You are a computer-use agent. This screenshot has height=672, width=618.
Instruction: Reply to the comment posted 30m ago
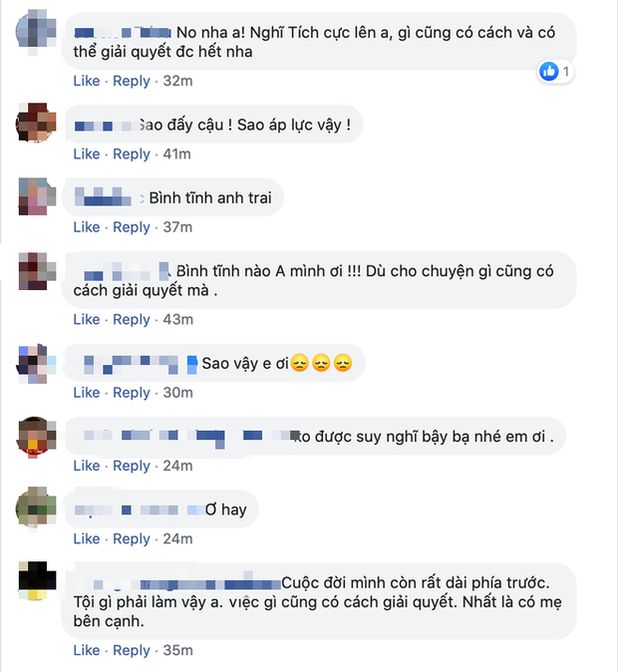[x=132, y=392]
